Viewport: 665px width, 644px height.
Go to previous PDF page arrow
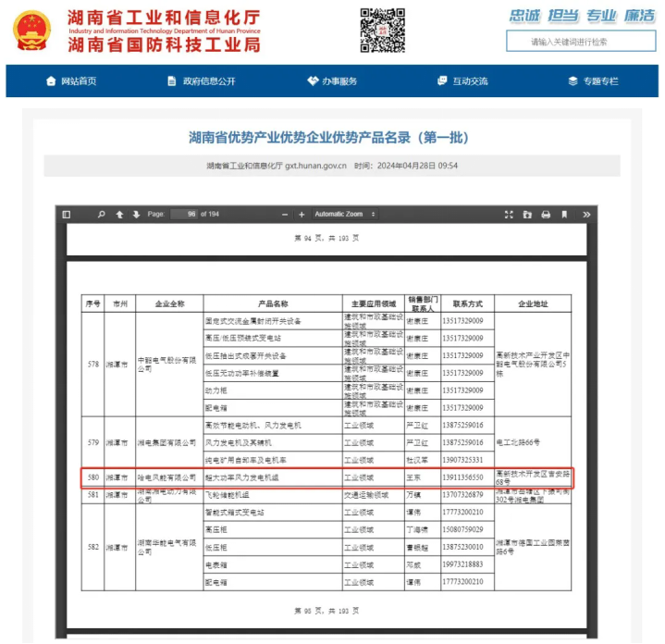point(119,215)
